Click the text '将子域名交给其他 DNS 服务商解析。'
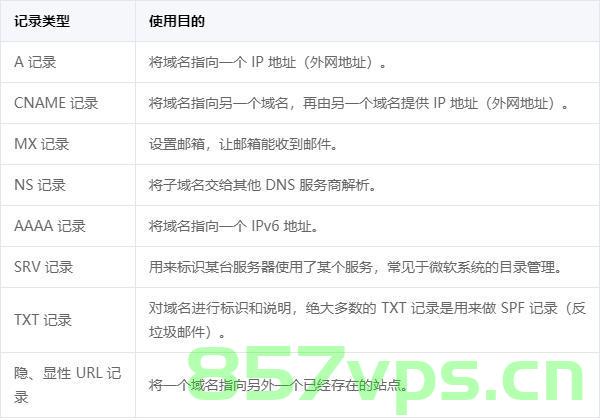 pos(262,185)
